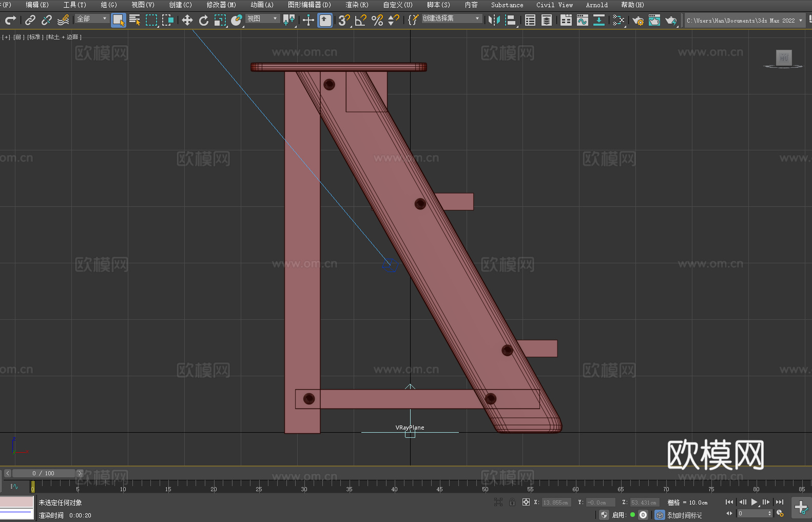Open the 全部 selection filter dropdown
Viewport: 812px width, 522px height.
(92, 18)
